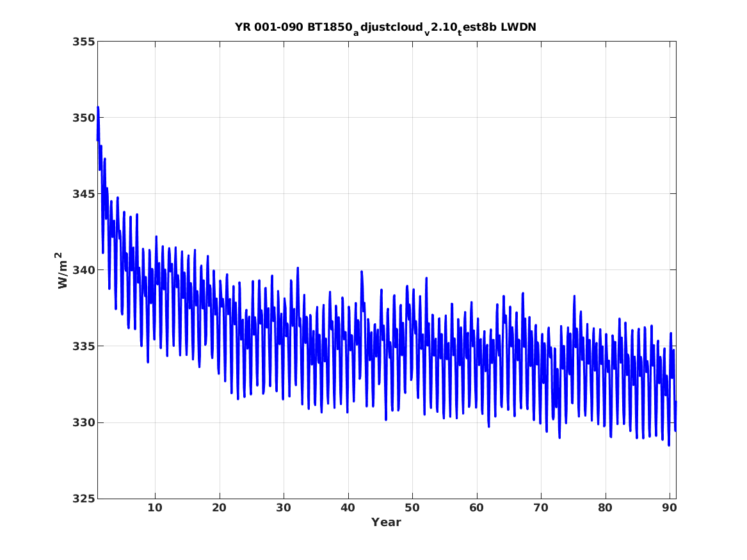Click the 10 x-axis tick label
The height and width of the screenshot is (560, 747).
[x=155, y=508]
